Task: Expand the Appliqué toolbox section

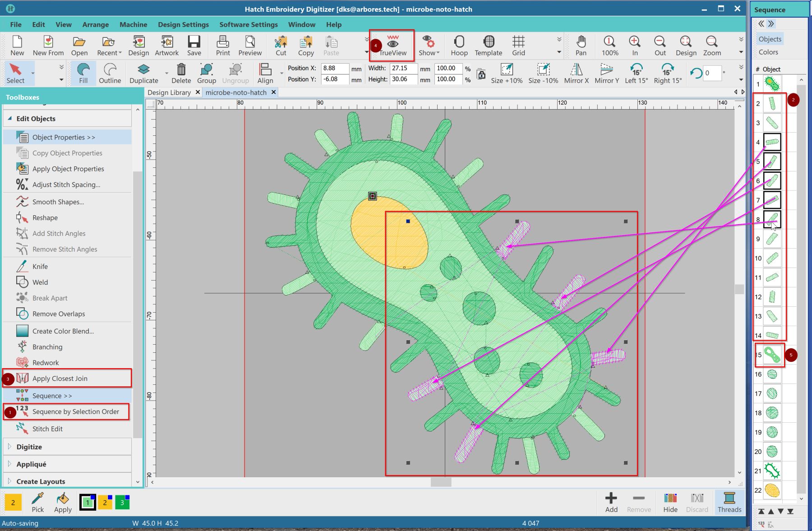Action: click(9, 464)
